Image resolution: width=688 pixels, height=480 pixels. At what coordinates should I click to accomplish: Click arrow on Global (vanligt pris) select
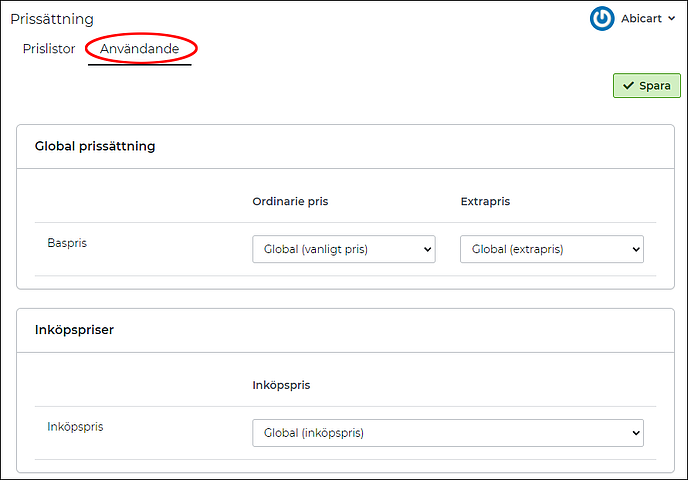[x=428, y=249]
